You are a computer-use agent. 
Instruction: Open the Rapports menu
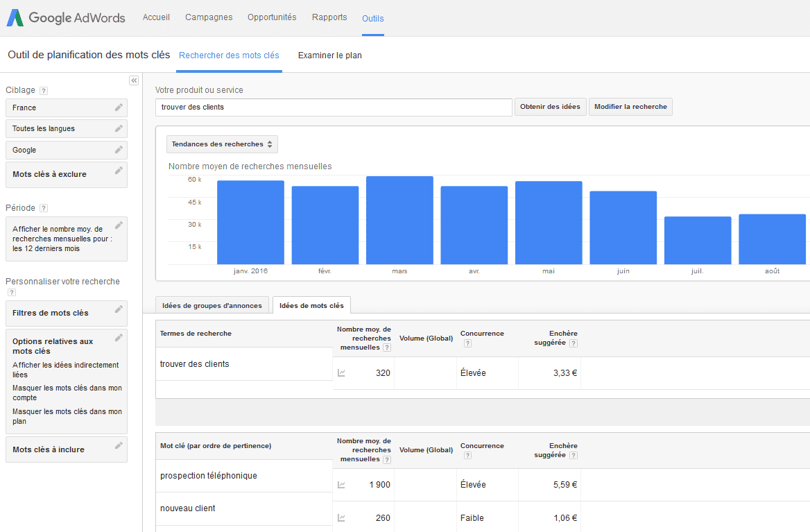pos(329,17)
